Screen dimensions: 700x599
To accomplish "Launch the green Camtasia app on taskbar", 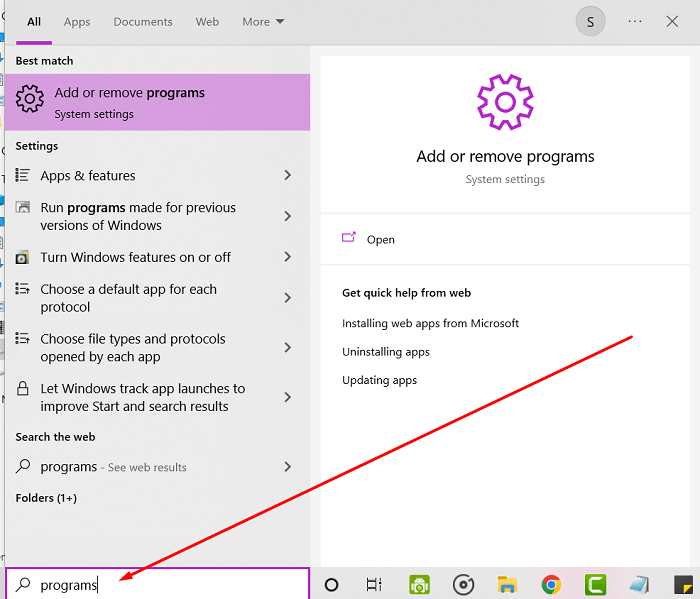I will [596, 584].
